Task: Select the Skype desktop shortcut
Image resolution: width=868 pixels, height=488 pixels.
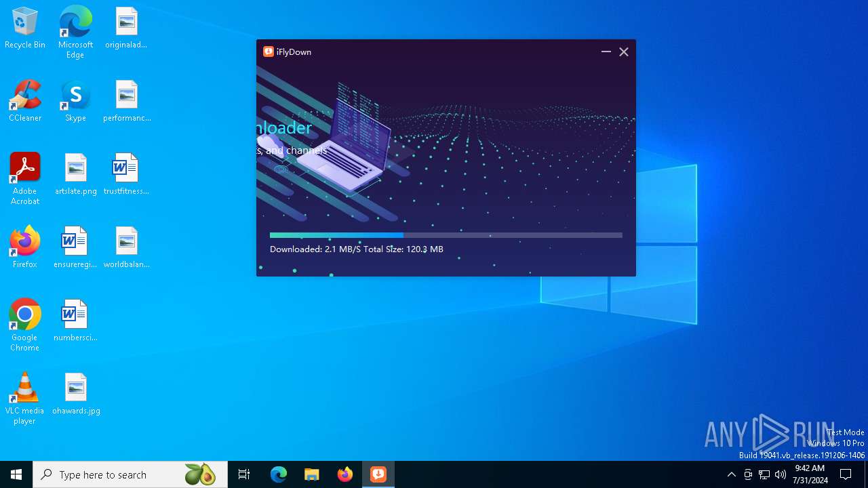Action: [x=75, y=102]
